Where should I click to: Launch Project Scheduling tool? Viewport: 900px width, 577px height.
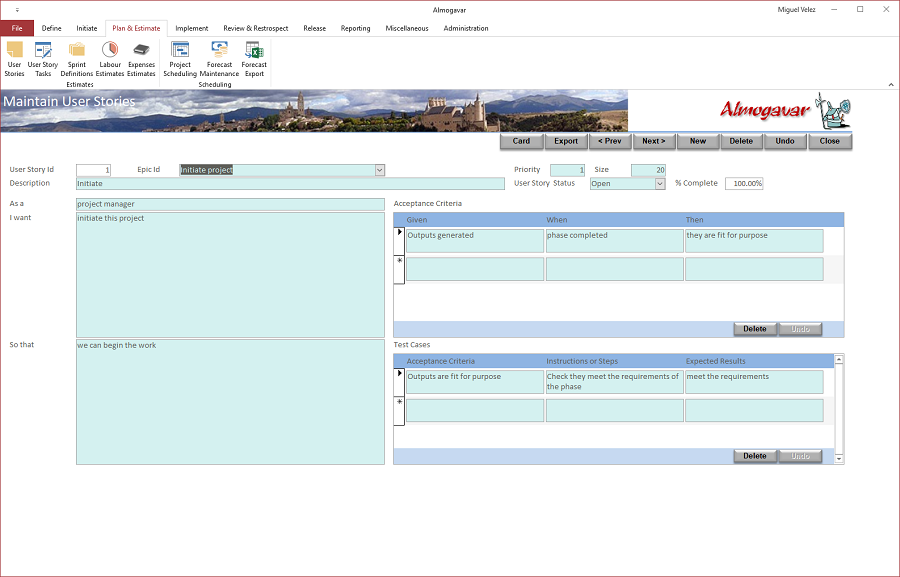coord(180,59)
